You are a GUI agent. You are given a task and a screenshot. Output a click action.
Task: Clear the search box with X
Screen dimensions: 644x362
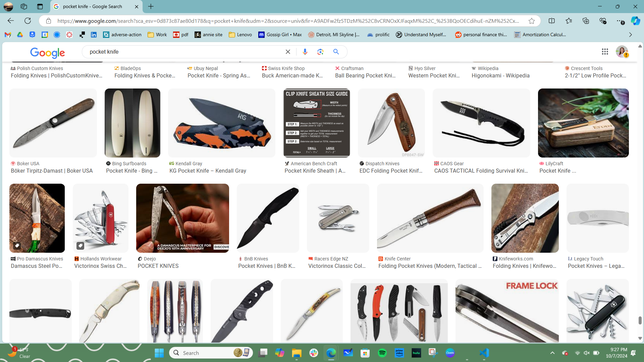click(288, 52)
